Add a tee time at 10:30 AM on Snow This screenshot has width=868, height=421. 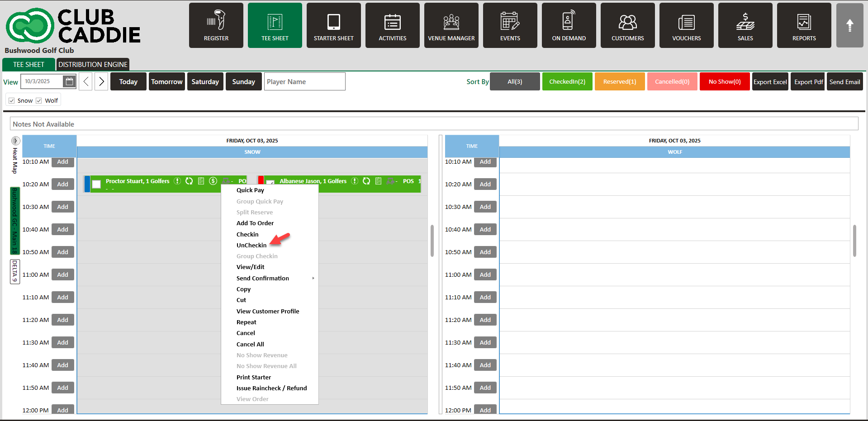[x=62, y=207]
